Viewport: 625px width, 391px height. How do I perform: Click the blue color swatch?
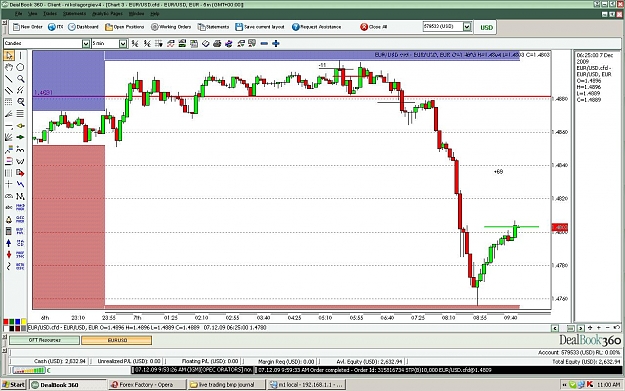18,322
